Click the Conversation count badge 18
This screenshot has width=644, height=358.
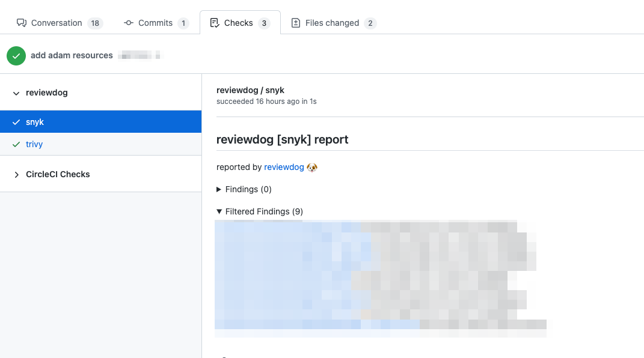pos(95,23)
